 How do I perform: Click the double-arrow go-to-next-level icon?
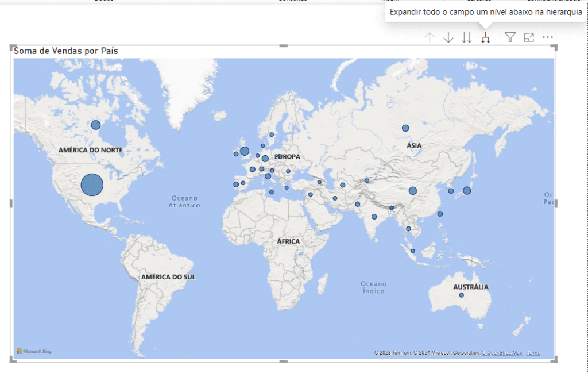click(x=467, y=37)
